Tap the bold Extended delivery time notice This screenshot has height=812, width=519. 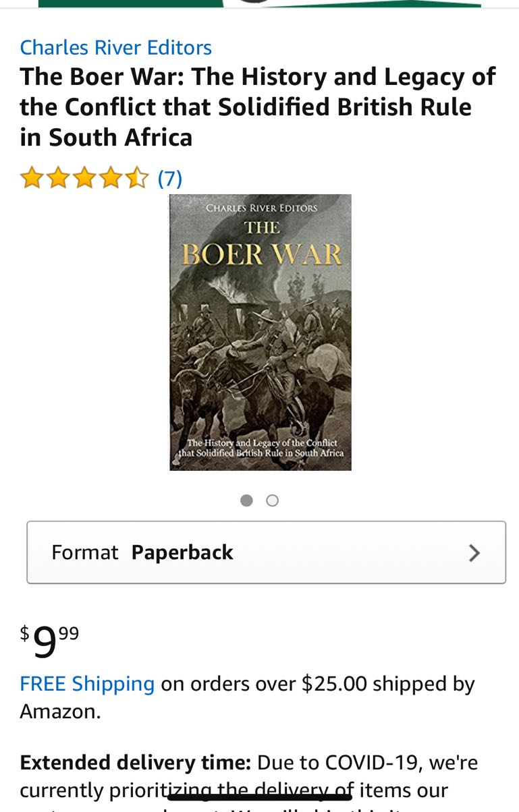tap(136, 763)
